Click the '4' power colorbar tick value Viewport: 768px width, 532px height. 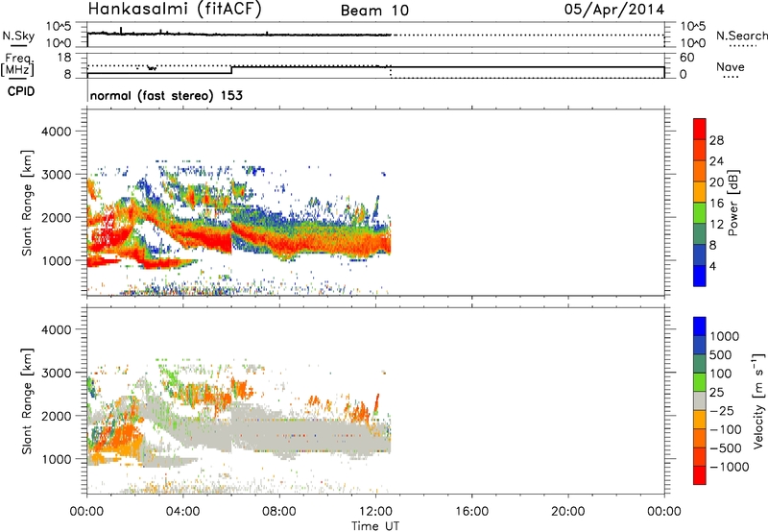[712, 266]
